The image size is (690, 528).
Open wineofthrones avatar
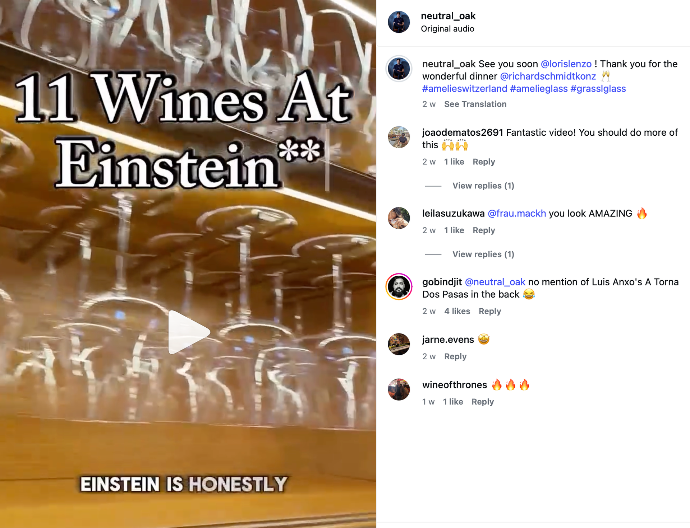[399, 389]
